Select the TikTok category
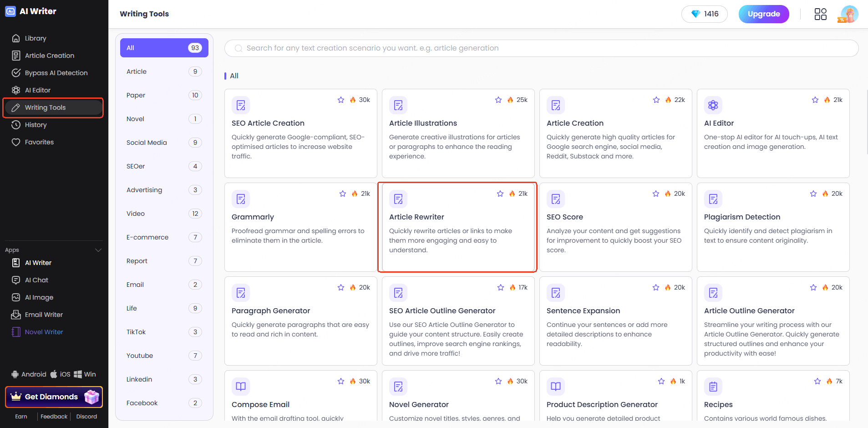 tap(164, 332)
